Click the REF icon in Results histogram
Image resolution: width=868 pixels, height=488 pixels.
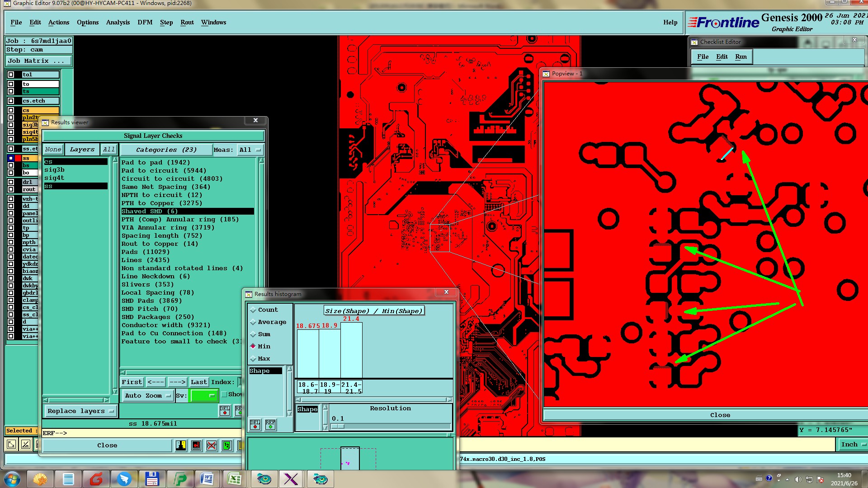(x=270, y=425)
